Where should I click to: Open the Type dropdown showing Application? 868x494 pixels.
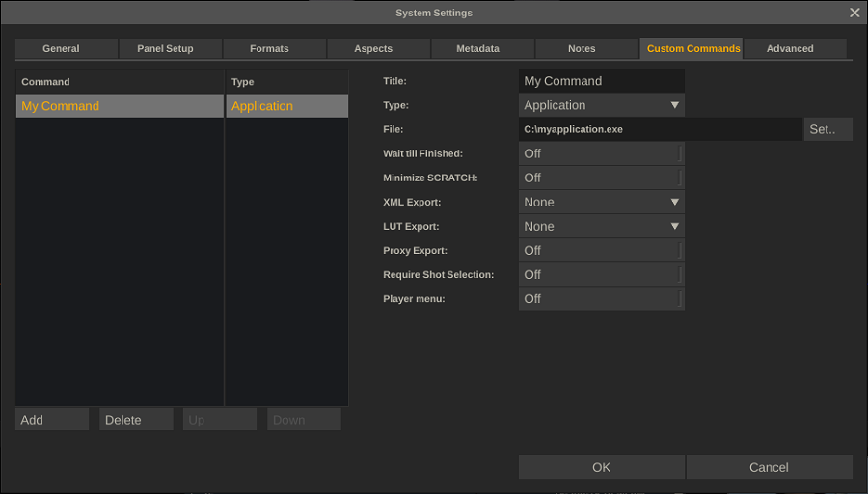(601, 105)
